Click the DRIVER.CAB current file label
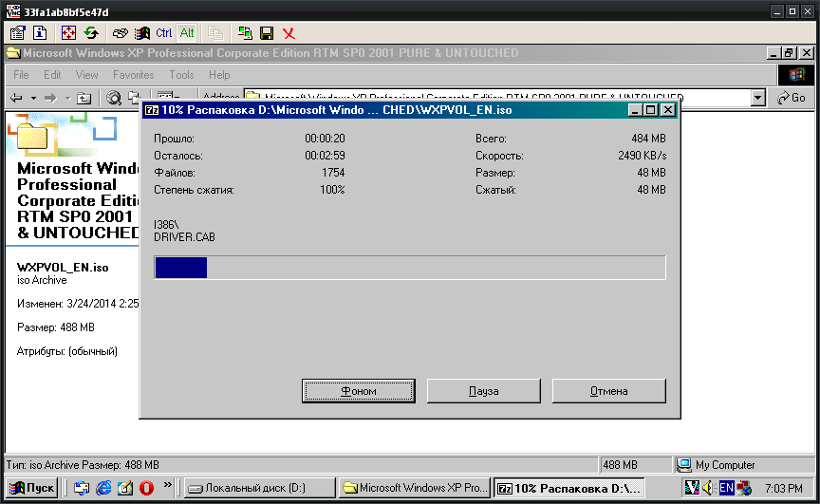Image resolution: width=820 pixels, height=504 pixels. [x=184, y=237]
